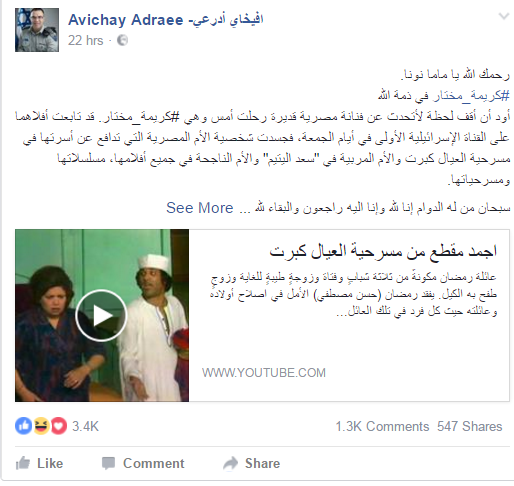Viewport: 514px width, 486px height.
Task: Open the 22 hrs timestamp link
Action: pyautogui.click(x=86, y=40)
